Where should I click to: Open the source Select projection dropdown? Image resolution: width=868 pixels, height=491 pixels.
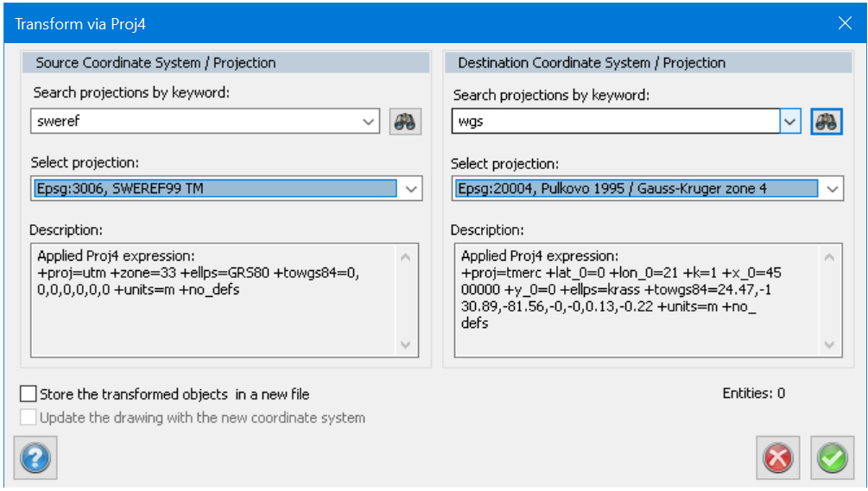click(410, 188)
